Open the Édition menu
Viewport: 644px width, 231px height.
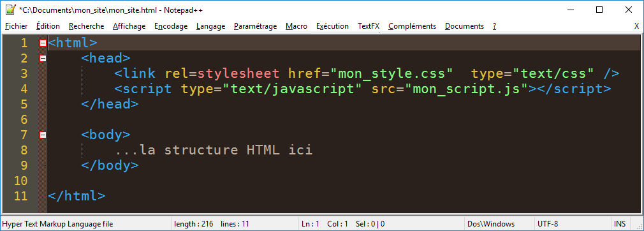[48, 26]
